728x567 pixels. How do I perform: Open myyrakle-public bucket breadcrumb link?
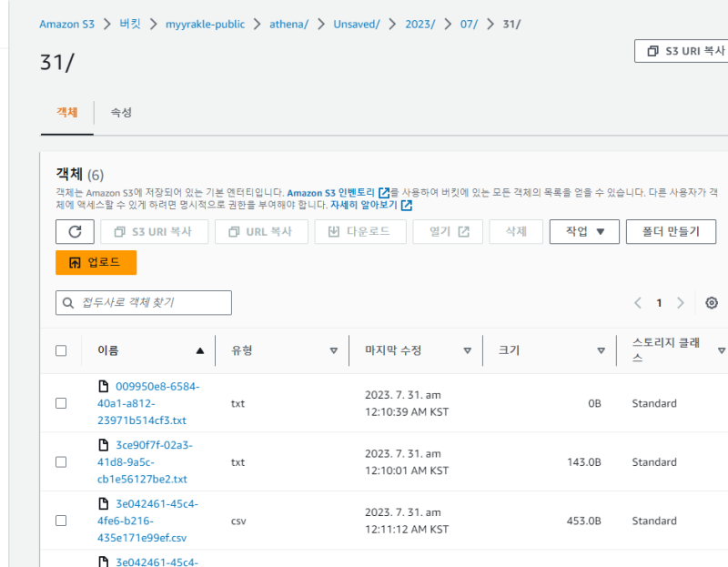(x=205, y=25)
